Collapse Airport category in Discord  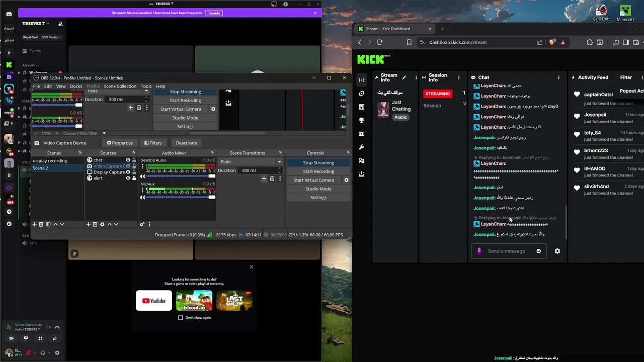(x=30, y=65)
